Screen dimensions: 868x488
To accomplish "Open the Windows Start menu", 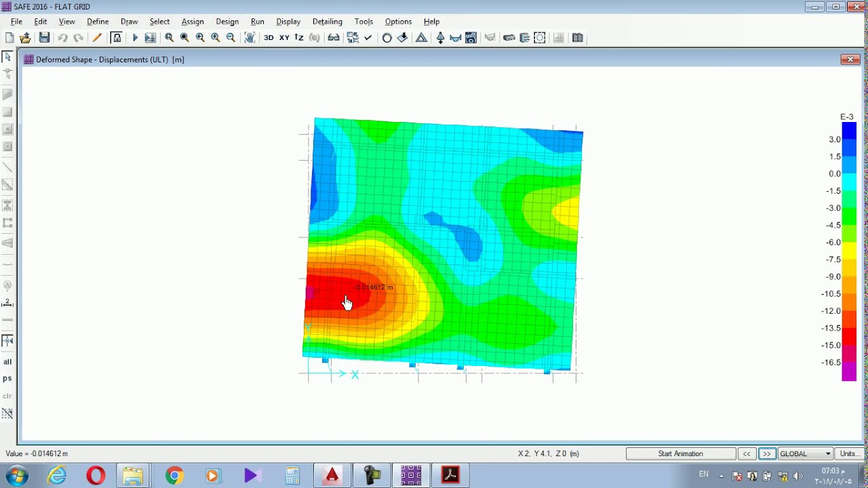I will (16, 476).
